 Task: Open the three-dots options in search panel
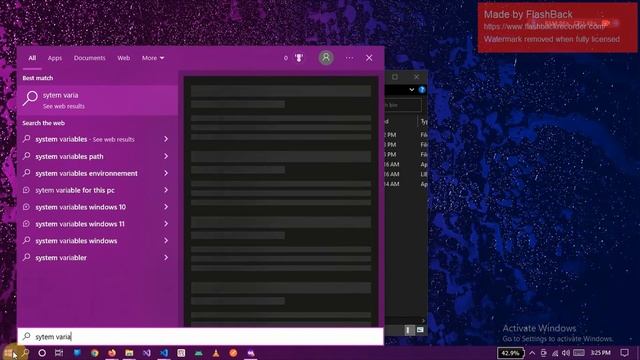click(x=349, y=58)
